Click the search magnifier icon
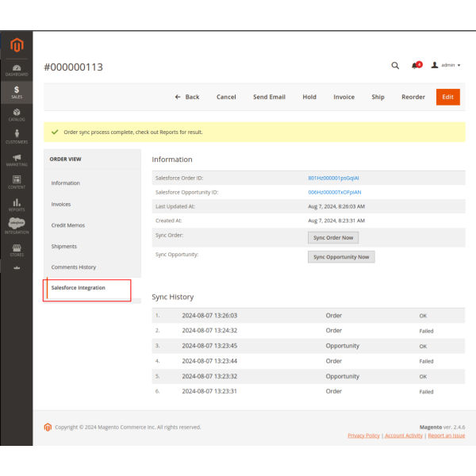The image size is (476, 476). pyautogui.click(x=395, y=65)
